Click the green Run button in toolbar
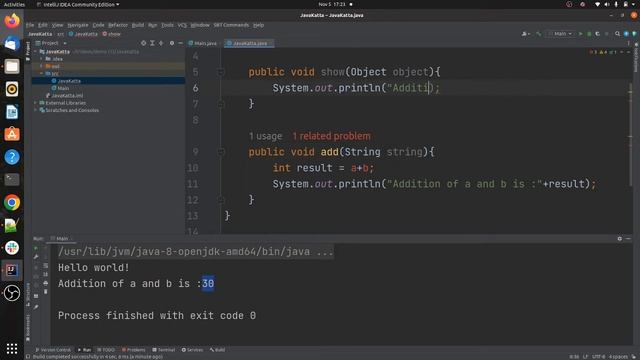 coord(580,34)
